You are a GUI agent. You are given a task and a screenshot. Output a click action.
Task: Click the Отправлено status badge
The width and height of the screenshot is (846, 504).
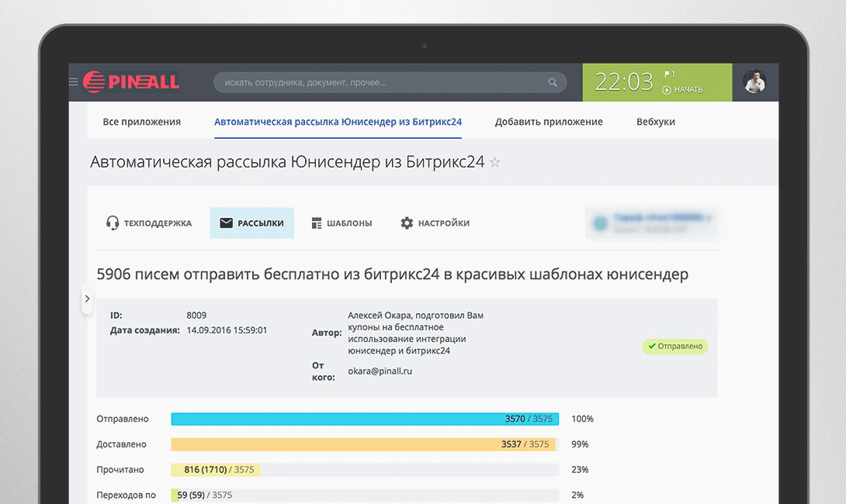pyautogui.click(x=675, y=346)
